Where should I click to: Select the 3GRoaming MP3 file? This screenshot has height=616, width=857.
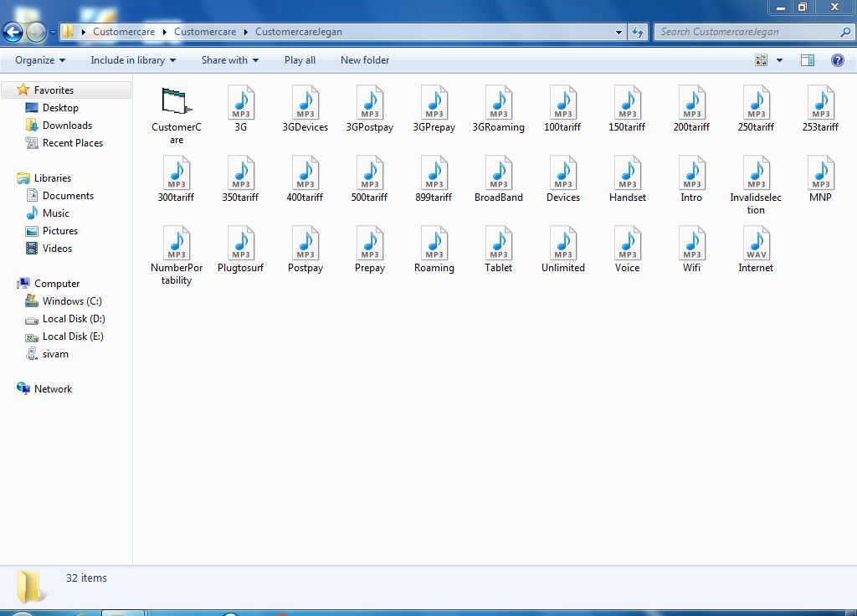tap(499, 109)
